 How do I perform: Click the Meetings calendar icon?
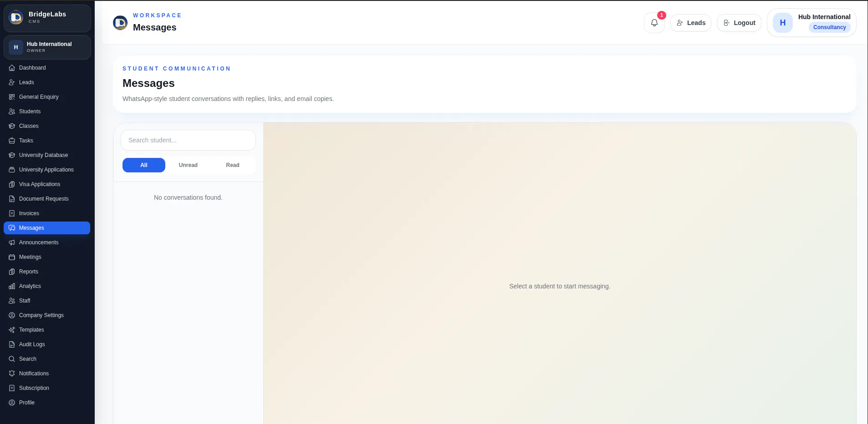(x=12, y=257)
